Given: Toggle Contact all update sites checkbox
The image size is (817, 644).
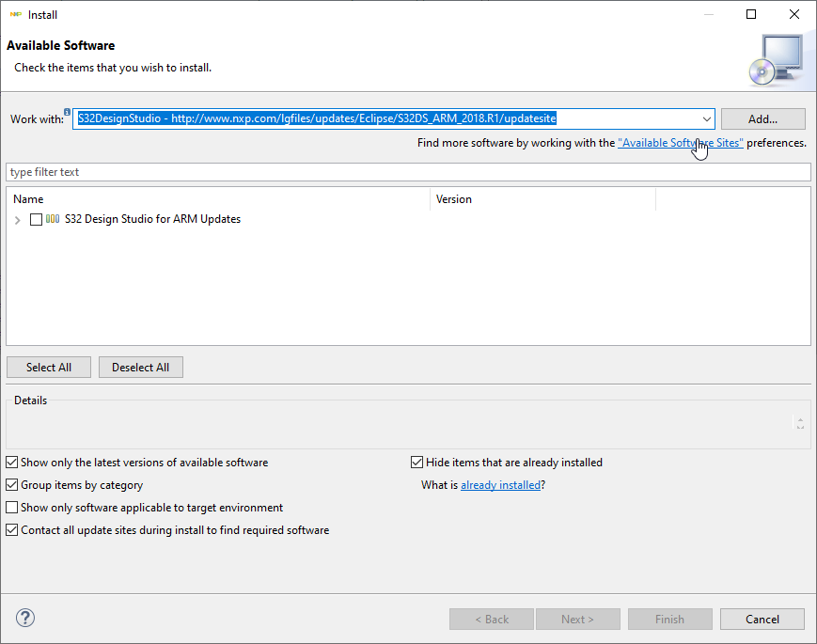Looking at the screenshot, I should click(11, 530).
